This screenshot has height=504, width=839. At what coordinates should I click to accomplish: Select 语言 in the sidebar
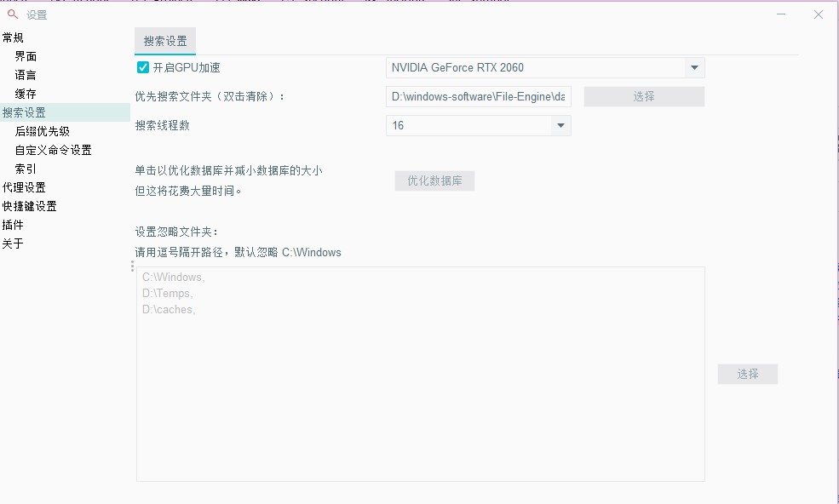[x=26, y=75]
